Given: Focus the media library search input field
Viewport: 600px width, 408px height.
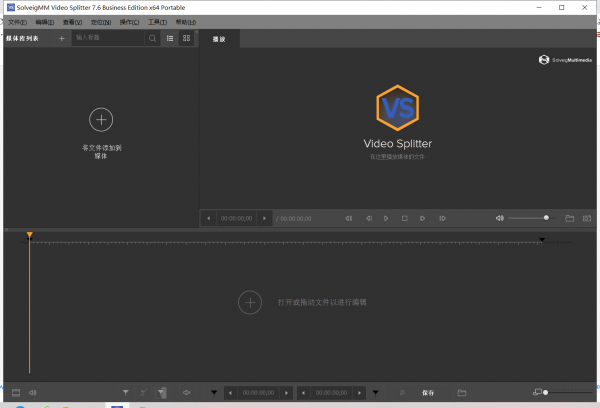Looking at the screenshot, I should pos(108,38).
